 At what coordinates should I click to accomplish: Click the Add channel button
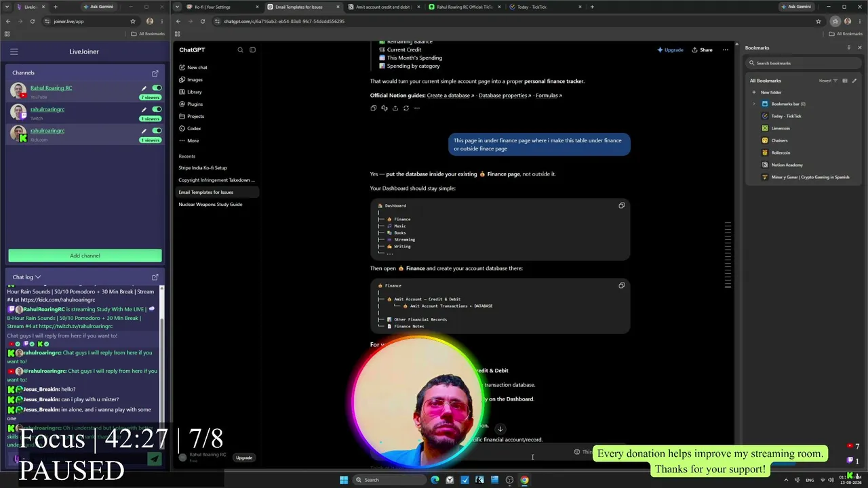pos(85,256)
